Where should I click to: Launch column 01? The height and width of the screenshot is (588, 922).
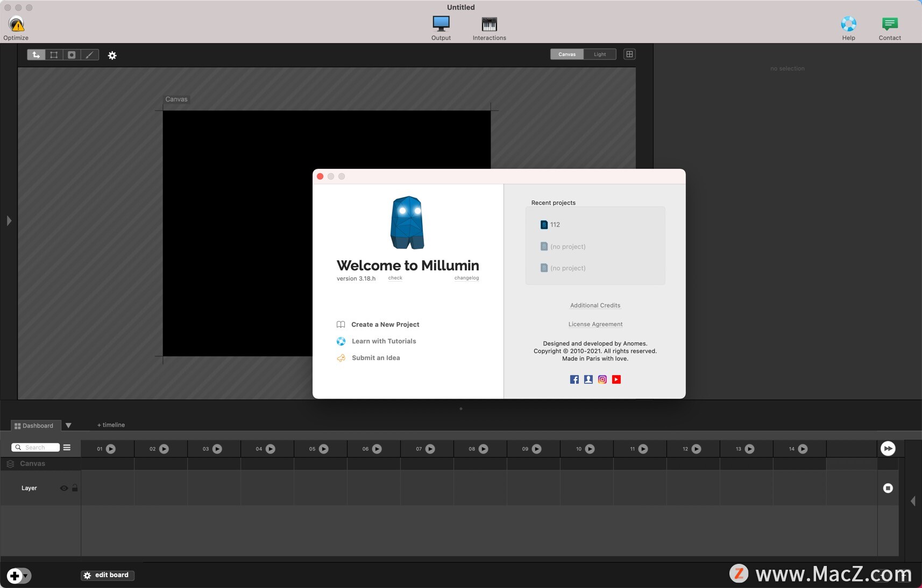(x=111, y=449)
